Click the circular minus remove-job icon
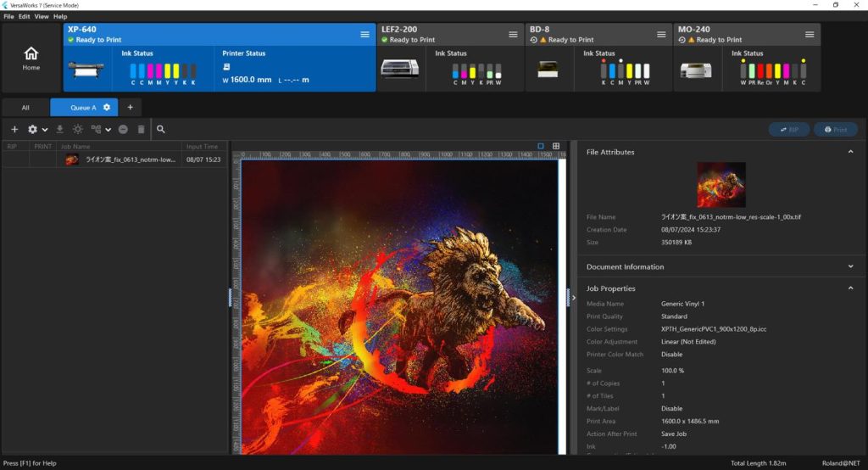 [123, 130]
